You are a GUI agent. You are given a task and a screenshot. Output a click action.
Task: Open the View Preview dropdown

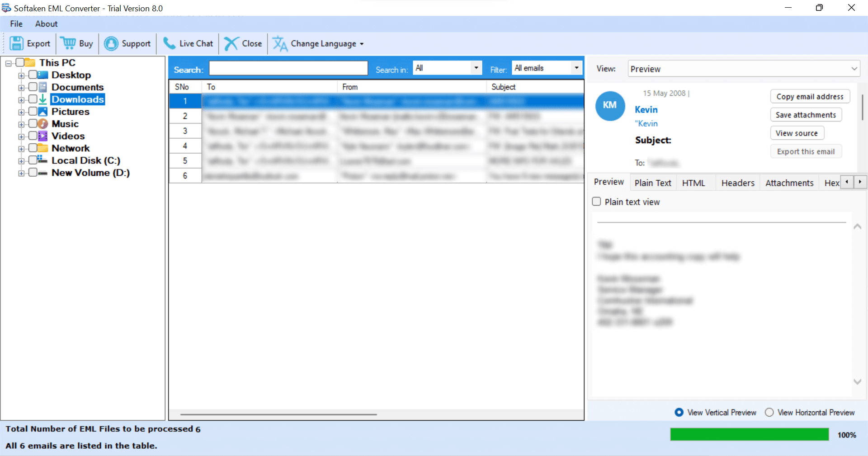(x=744, y=69)
